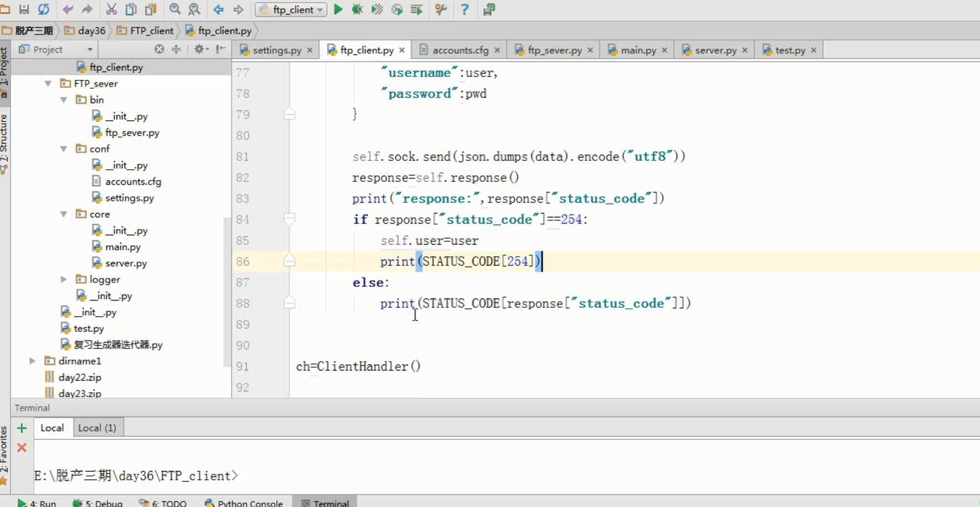
Task: Toggle the Terminal tool window button
Action: tap(325, 503)
